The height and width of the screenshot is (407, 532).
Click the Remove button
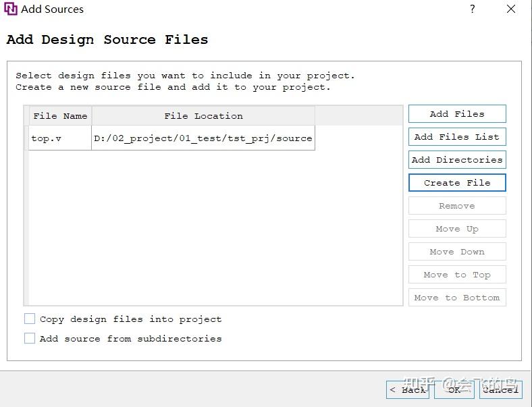coord(457,206)
